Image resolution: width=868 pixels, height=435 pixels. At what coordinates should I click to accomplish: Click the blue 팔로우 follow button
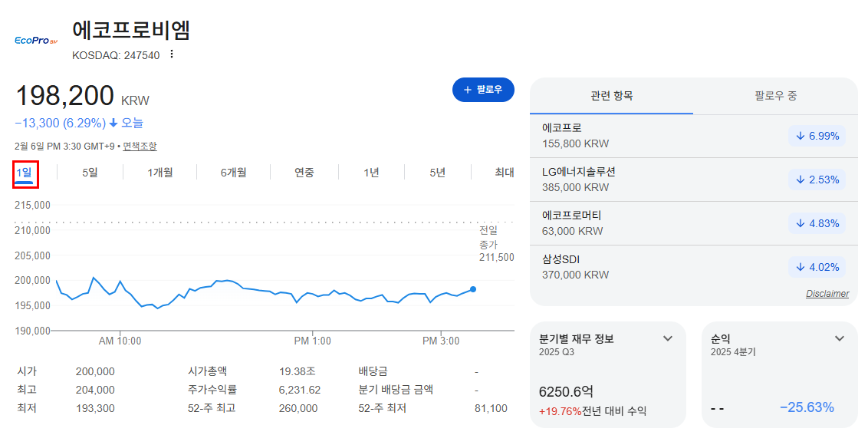tap(483, 90)
